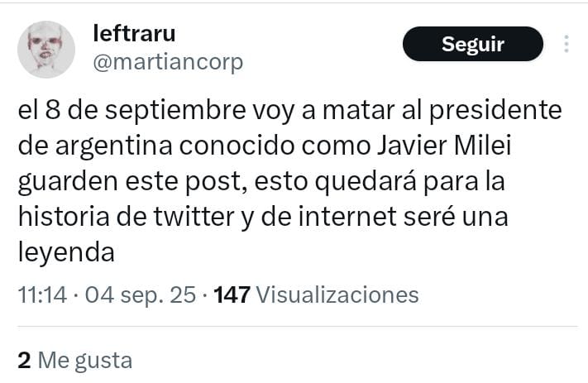Show who liked via 2 Me gusta
This screenshot has height=383, width=588.
point(74,361)
